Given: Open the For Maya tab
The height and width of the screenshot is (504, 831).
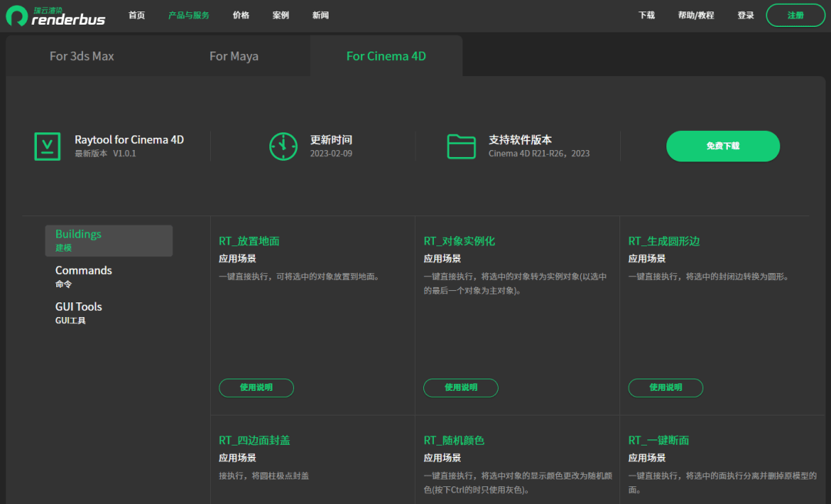Looking at the screenshot, I should 234,56.
